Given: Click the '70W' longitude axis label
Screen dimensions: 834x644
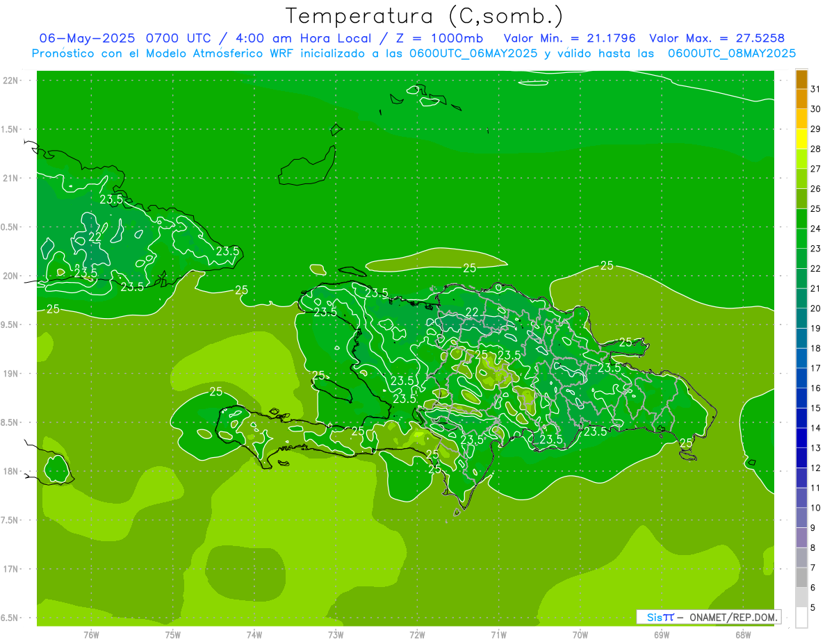Looking at the screenshot, I should tap(580, 634).
